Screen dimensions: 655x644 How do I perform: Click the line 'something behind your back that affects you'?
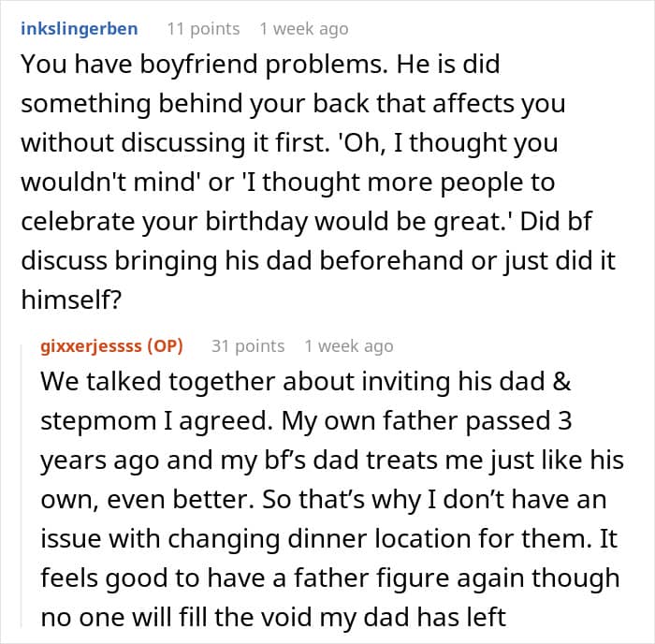click(292, 103)
